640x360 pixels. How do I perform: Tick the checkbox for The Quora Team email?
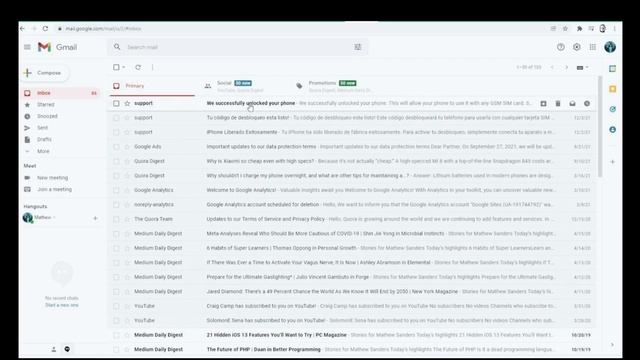pyautogui.click(x=116, y=219)
